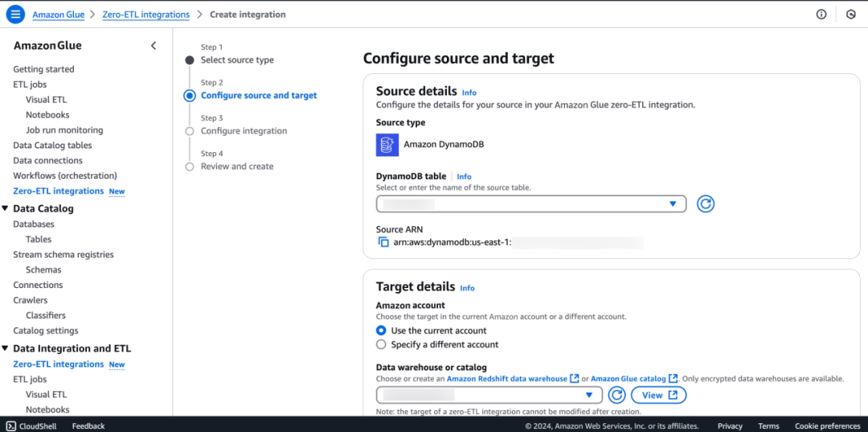Click the CloudShell terminal icon
The image size is (868, 432).
click(10, 426)
